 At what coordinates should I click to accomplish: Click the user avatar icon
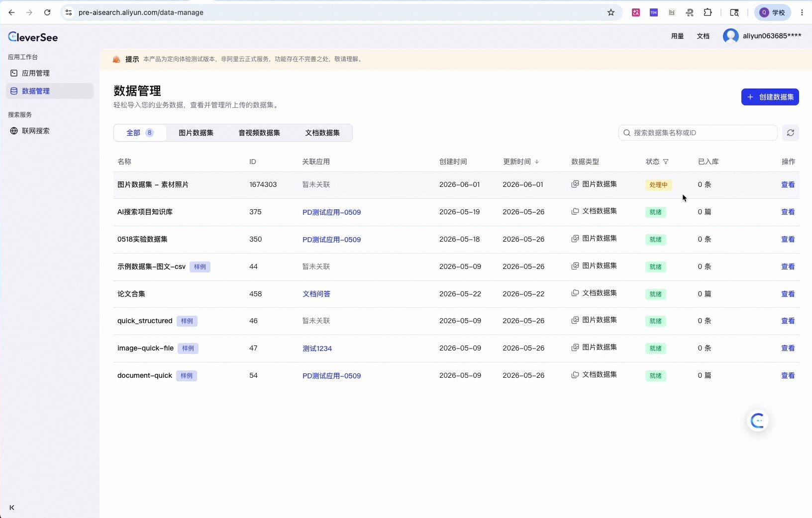coord(730,36)
